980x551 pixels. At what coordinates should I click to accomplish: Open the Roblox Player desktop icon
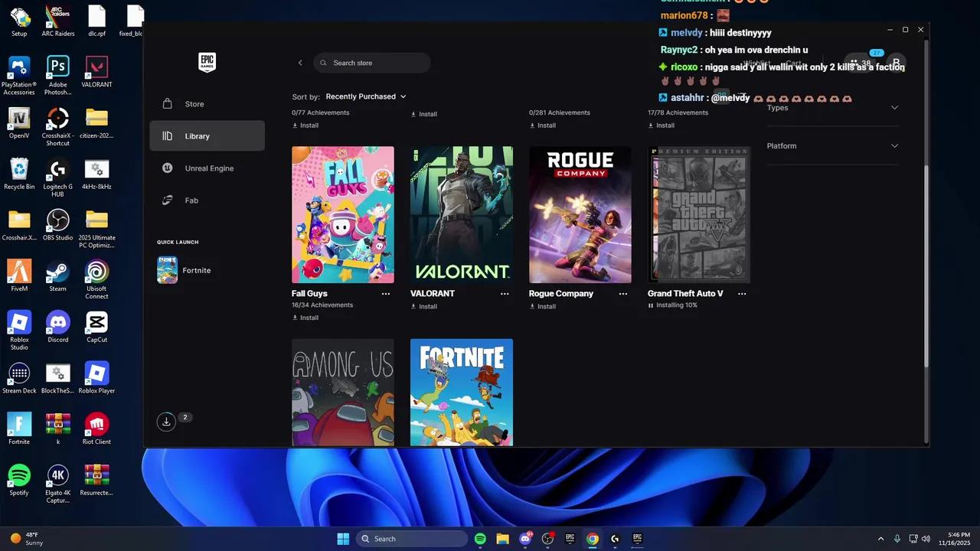(96, 378)
